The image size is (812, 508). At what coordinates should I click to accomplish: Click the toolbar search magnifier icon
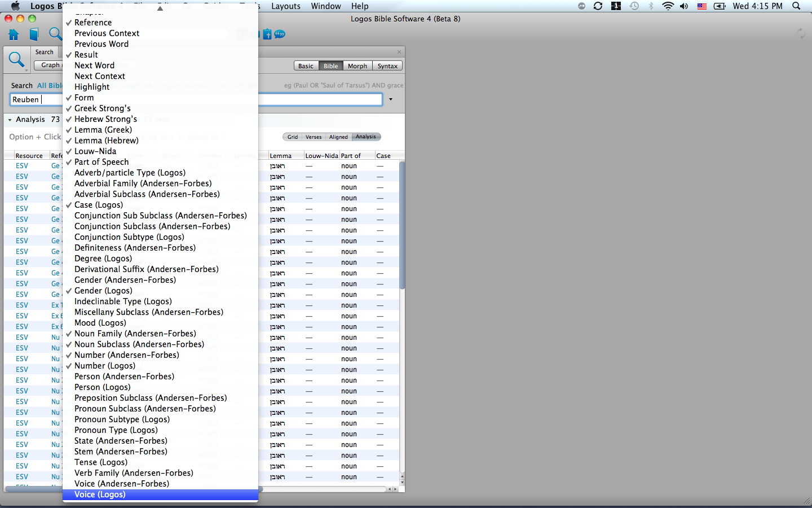pyautogui.click(x=55, y=34)
